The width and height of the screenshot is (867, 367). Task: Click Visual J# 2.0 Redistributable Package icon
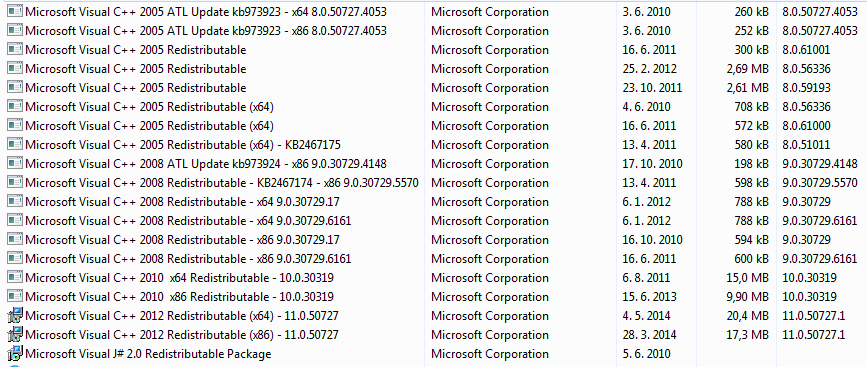point(15,354)
